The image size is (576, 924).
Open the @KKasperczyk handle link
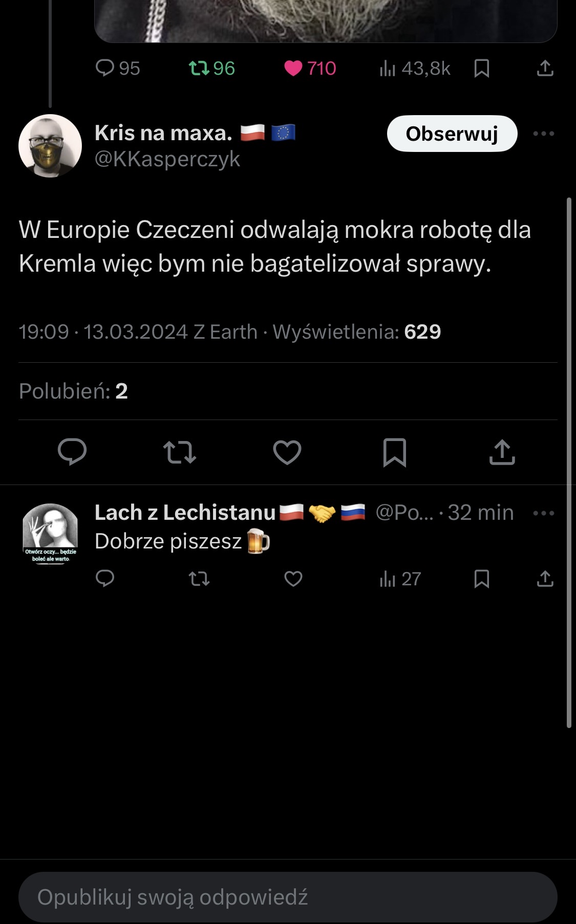(x=167, y=159)
